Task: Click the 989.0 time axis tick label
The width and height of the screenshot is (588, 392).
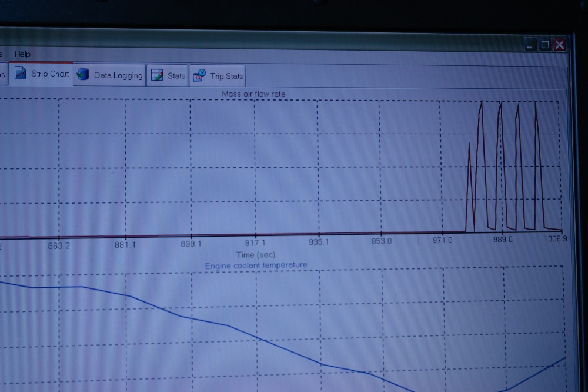Action: pos(503,240)
